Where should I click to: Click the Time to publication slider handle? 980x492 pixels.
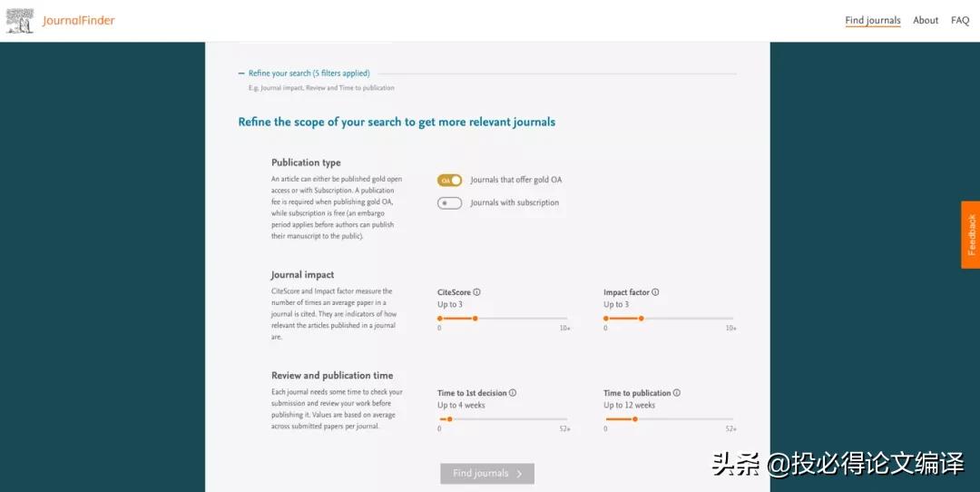coord(634,419)
